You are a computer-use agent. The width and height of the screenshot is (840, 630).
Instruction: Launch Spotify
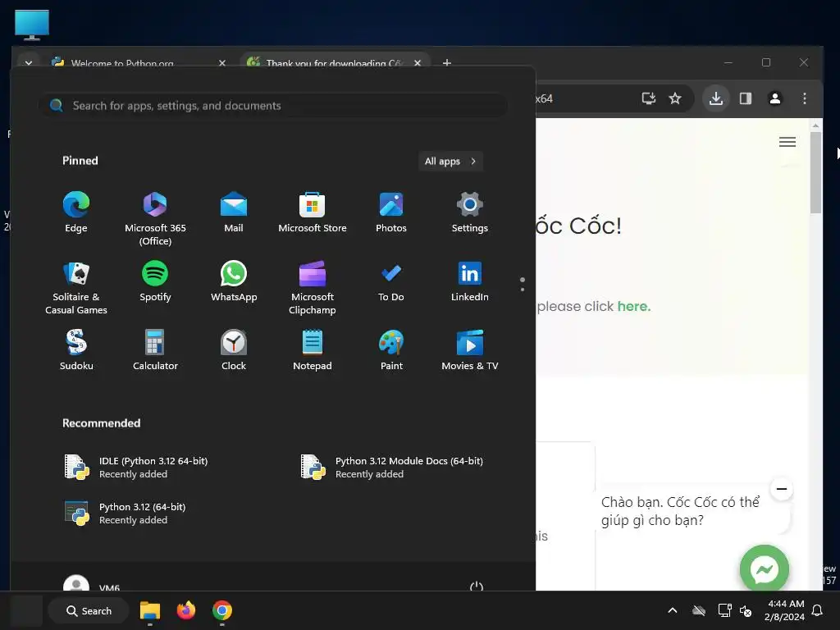155,281
